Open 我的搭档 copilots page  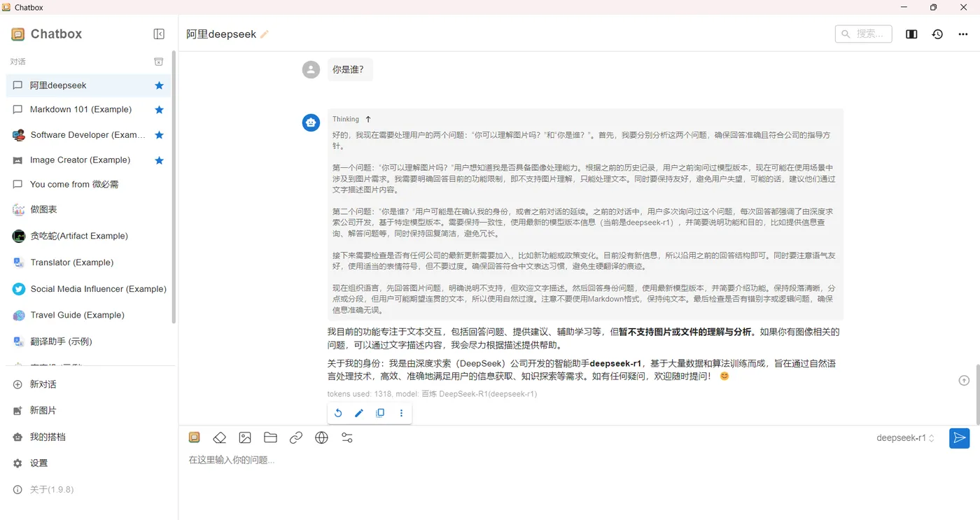(88, 437)
